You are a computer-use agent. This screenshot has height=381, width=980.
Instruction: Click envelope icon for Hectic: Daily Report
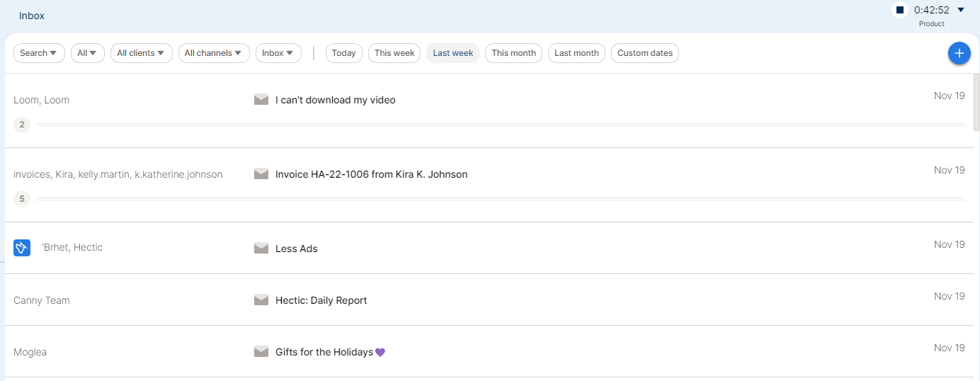261,300
